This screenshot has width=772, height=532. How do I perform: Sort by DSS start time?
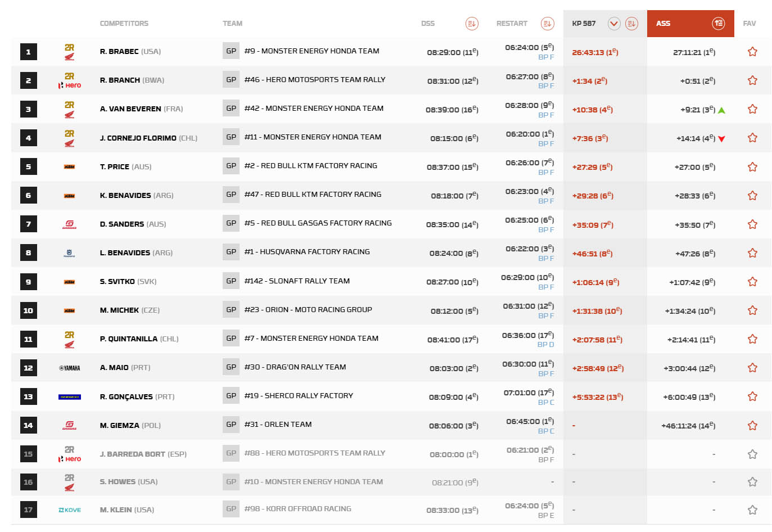coord(471,24)
